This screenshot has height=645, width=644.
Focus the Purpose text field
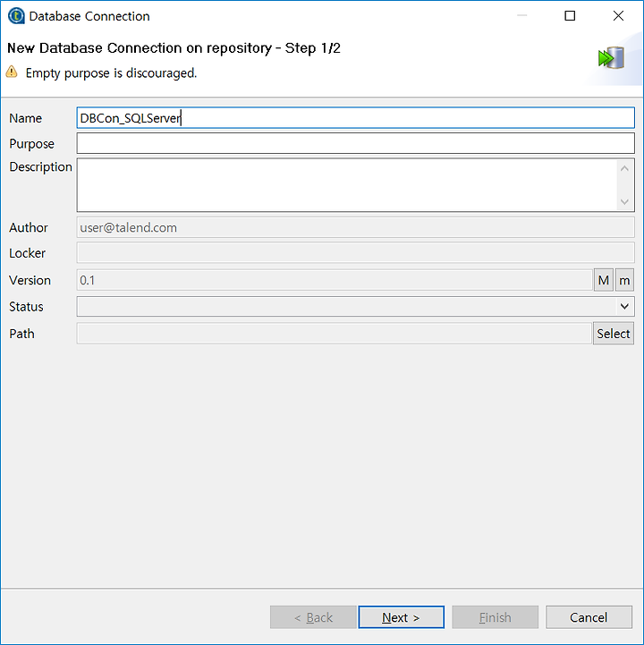click(x=355, y=143)
